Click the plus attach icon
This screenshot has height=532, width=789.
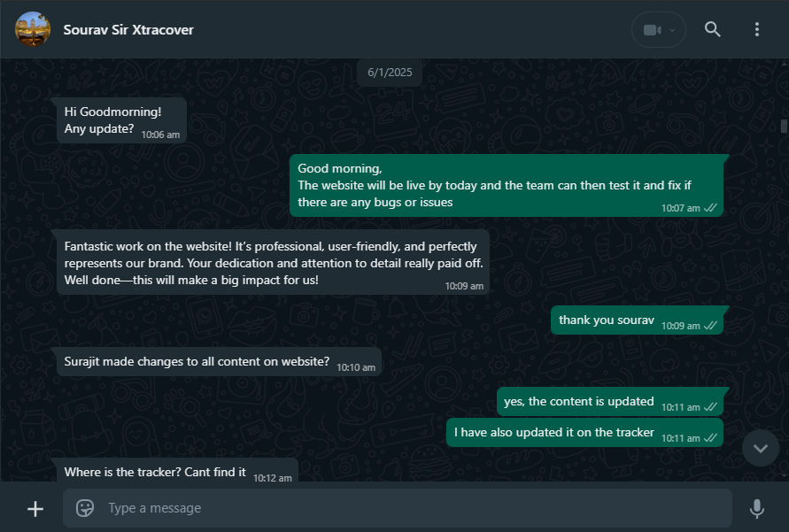35,509
